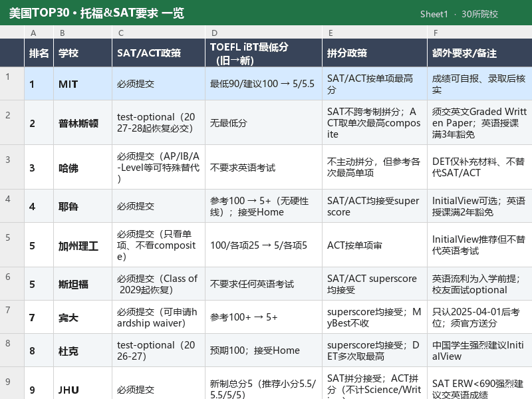This screenshot has height=399, width=532.
Task: Select column D header
Action: [263, 33]
